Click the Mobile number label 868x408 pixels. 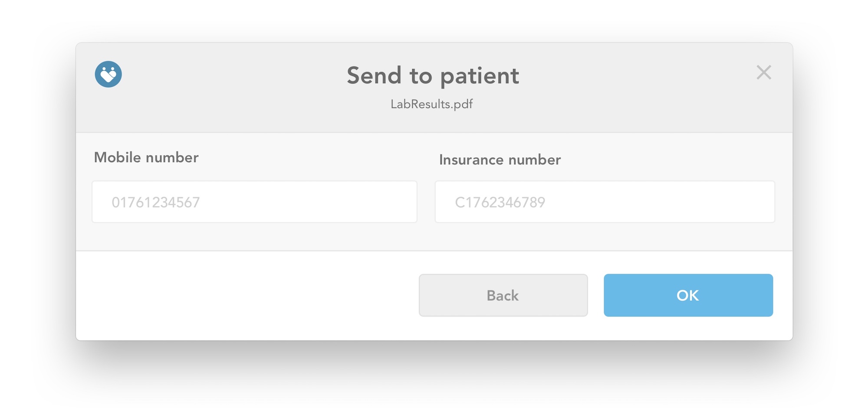(146, 157)
